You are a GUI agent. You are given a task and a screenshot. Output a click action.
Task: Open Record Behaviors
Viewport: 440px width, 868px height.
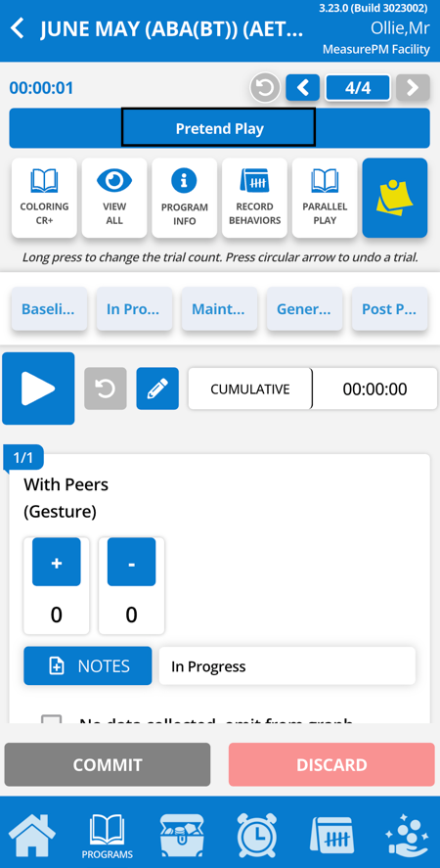pyautogui.click(x=254, y=199)
